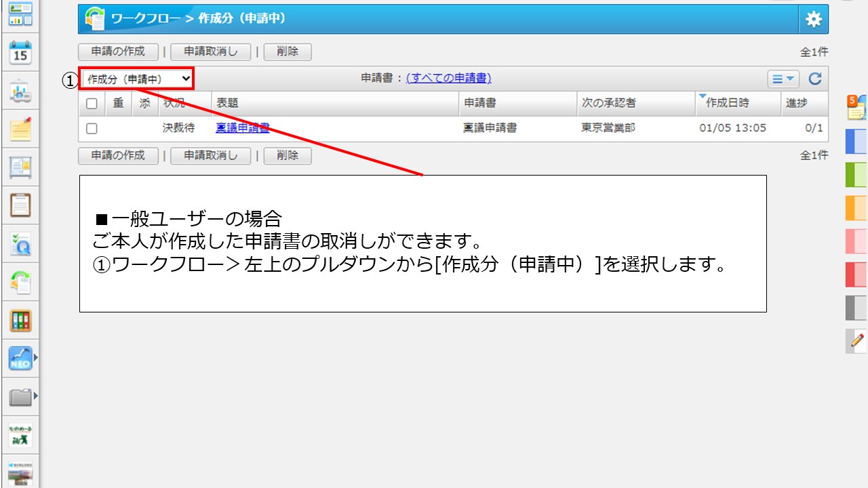Click the top 申請取消し button

[x=211, y=52]
